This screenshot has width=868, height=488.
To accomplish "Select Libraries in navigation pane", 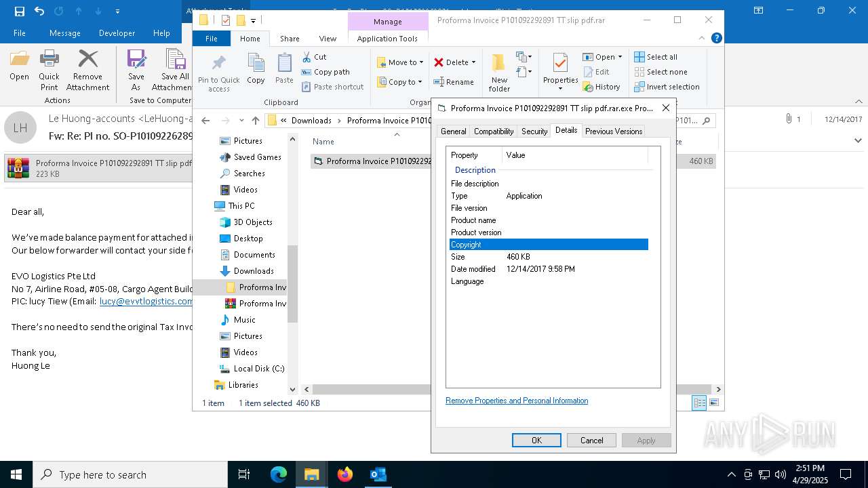I will tap(236, 385).
